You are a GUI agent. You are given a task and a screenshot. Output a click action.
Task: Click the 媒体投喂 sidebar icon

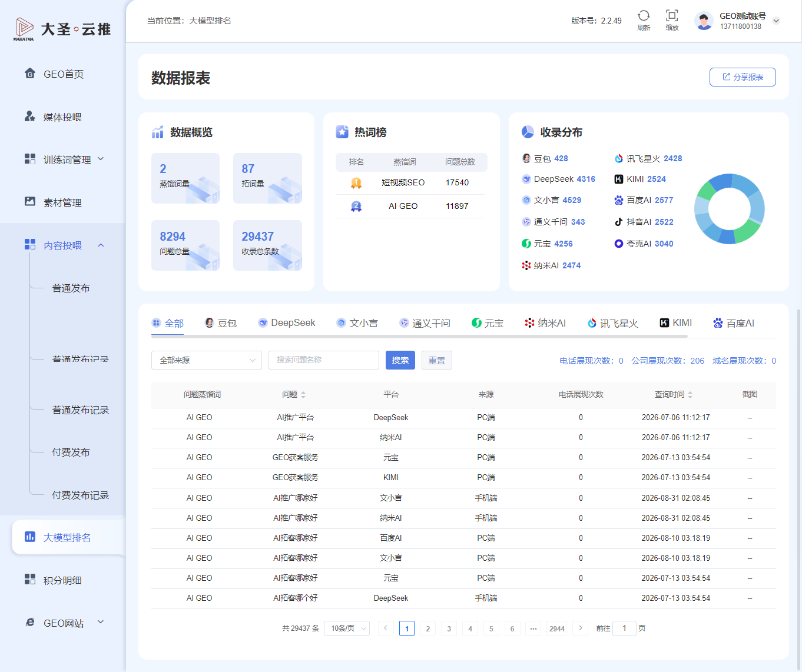coord(30,117)
